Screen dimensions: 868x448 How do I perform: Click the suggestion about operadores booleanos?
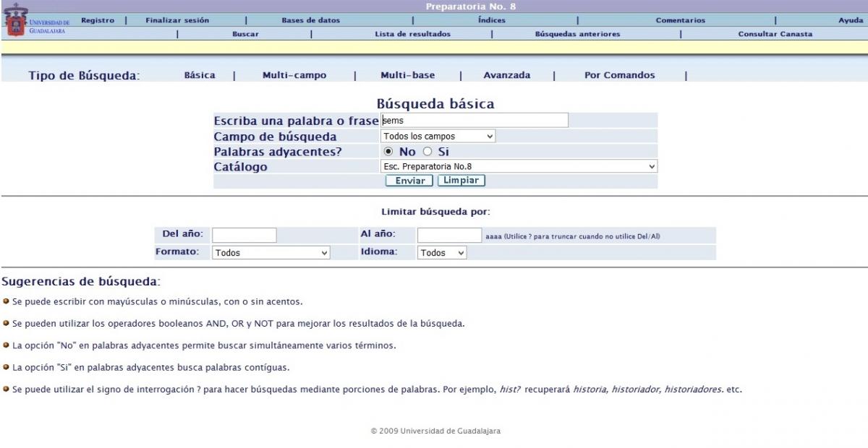pos(239,323)
